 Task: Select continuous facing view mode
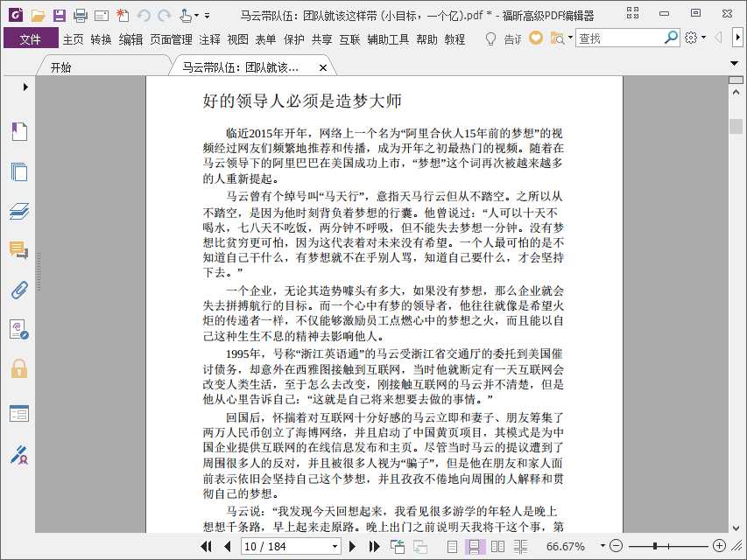coord(521,547)
